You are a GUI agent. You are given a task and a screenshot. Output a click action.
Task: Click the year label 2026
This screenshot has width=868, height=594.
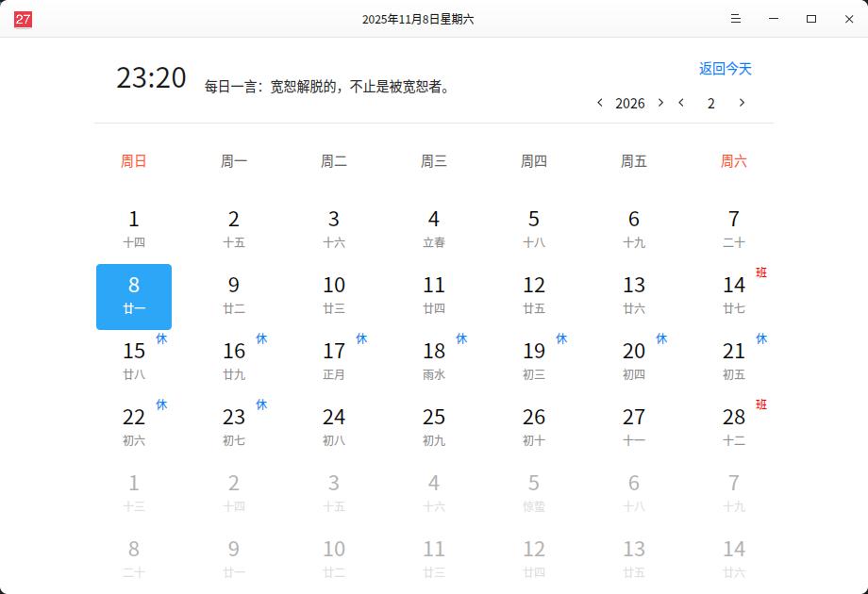pyautogui.click(x=628, y=104)
